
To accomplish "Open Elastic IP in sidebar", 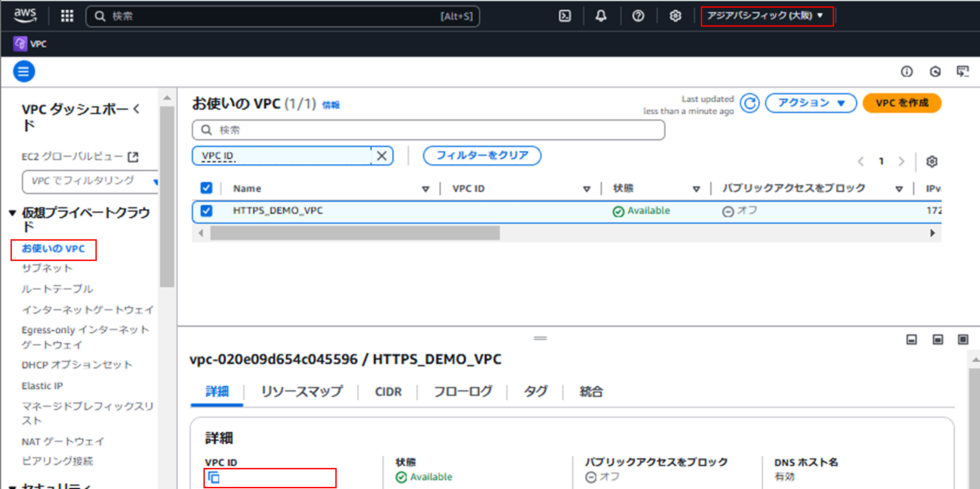I will point(42,386).
